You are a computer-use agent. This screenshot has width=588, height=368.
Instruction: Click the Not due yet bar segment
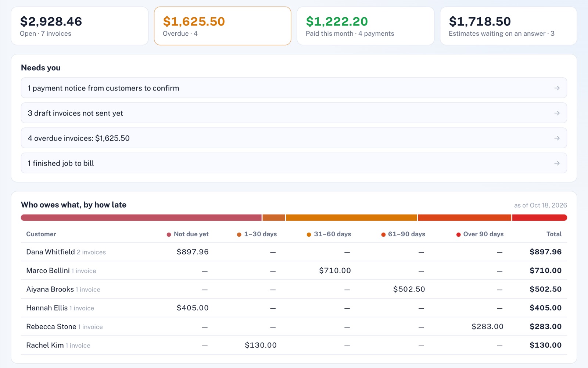click(141, 218)
